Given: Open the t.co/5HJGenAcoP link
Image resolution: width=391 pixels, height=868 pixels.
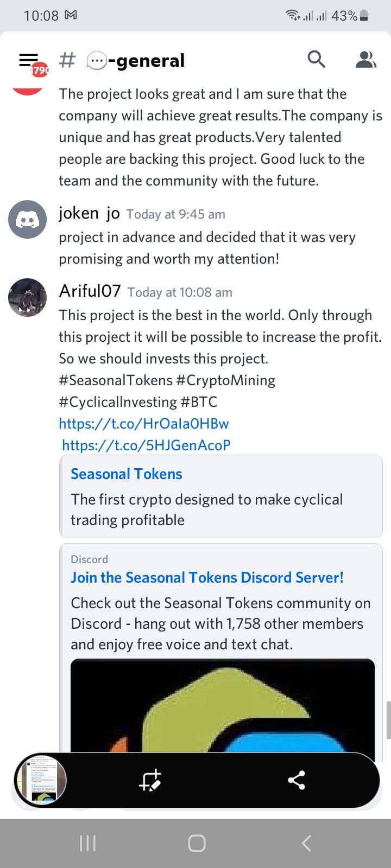Looking at the screenshot, I should click(x=146, y=445).
